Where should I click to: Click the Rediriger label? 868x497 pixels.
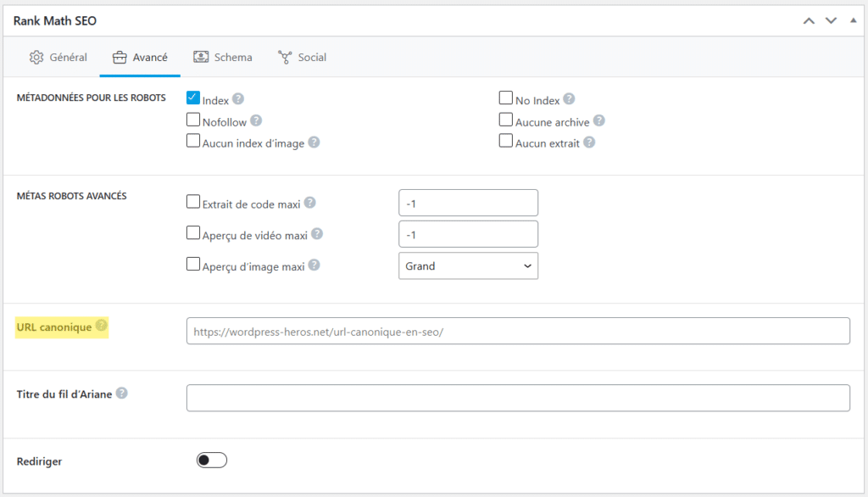point(39,461)
